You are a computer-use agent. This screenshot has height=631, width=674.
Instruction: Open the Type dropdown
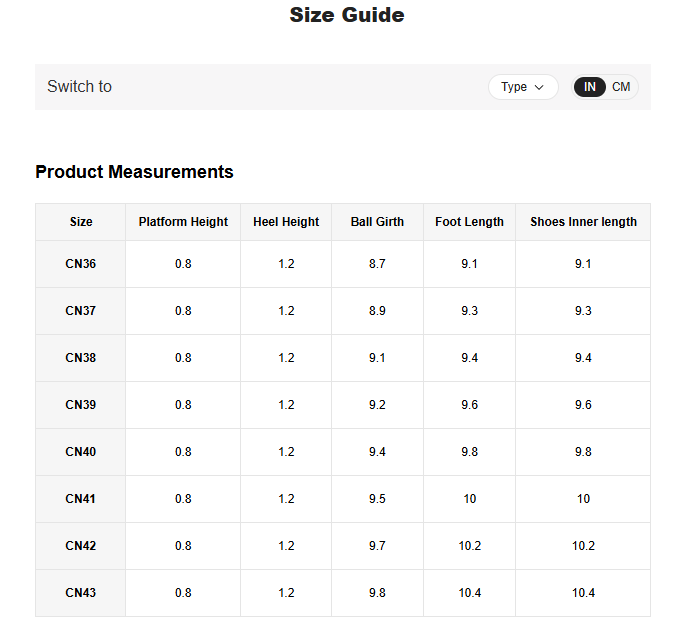coord(522,87)
